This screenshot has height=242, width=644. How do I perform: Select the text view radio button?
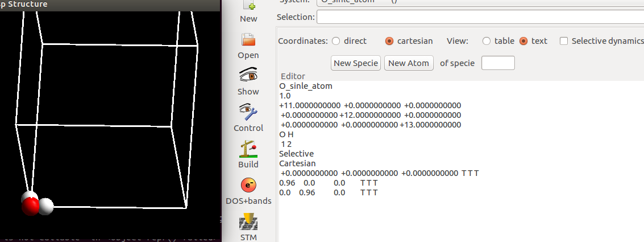coord(523,41)
